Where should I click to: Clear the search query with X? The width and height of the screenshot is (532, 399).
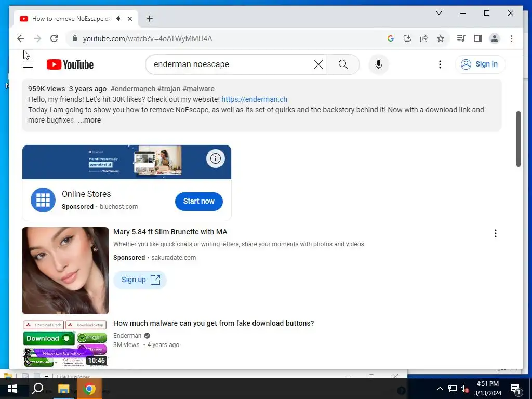coord(318,64)
